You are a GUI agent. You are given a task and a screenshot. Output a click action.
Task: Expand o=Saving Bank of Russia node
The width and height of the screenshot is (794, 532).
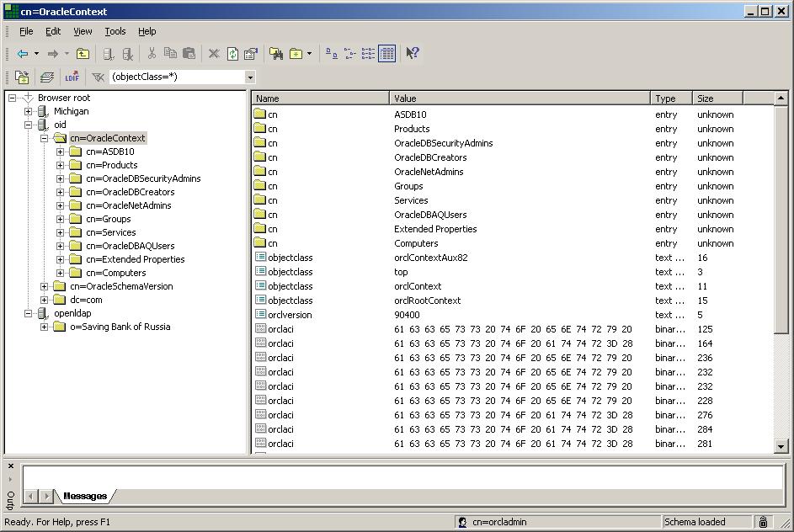[x=44, y=327]
